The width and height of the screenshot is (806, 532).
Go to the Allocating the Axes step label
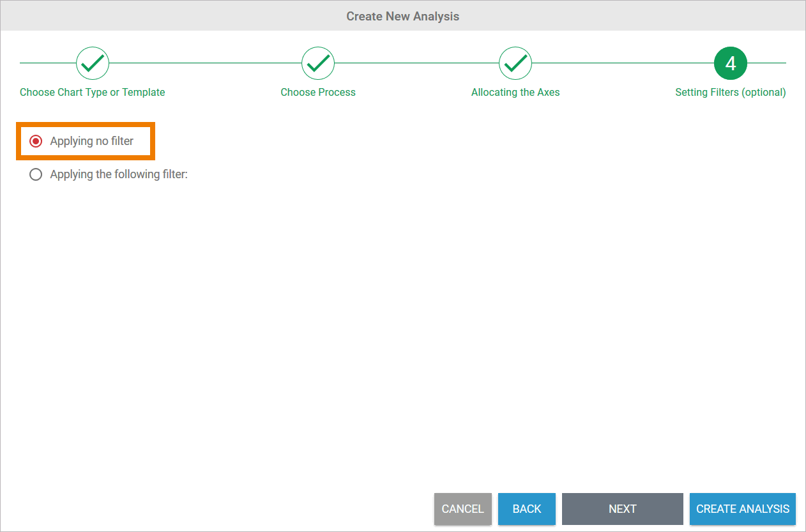(x=515, y=92)
